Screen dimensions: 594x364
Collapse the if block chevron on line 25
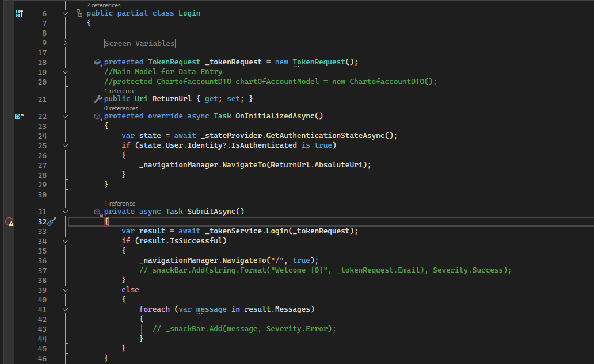[64, 145]
